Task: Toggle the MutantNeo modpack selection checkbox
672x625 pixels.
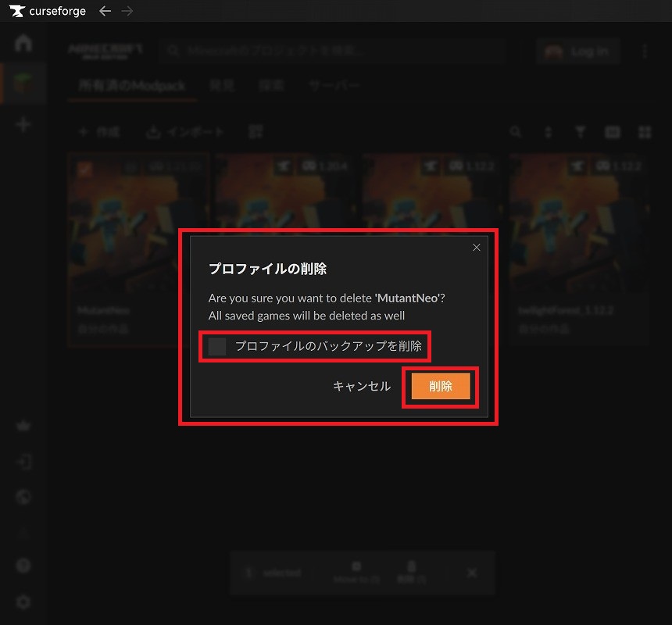Action: pyautogui.click(x=84, y=169)
